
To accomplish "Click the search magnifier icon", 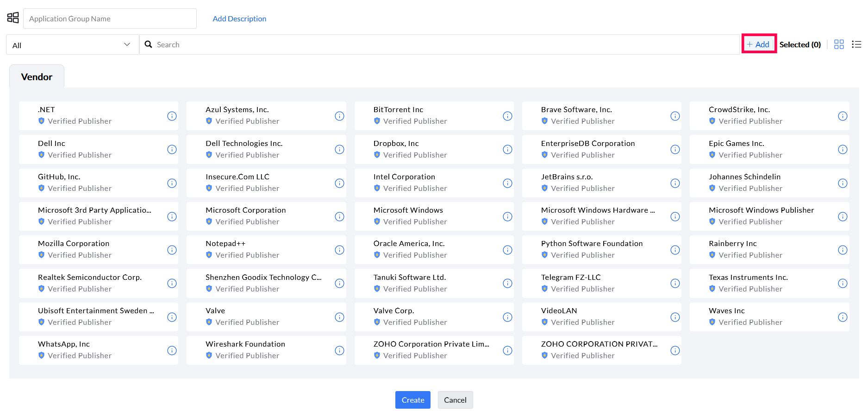I will [x=148, y=44].
